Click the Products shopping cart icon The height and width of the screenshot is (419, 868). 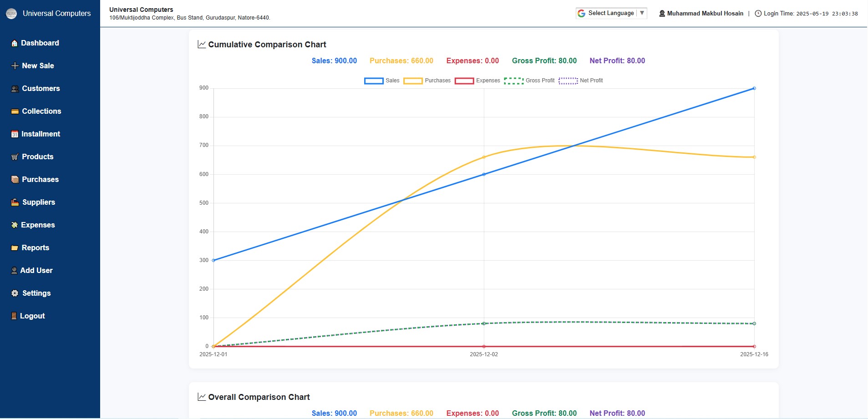[15, 157]
